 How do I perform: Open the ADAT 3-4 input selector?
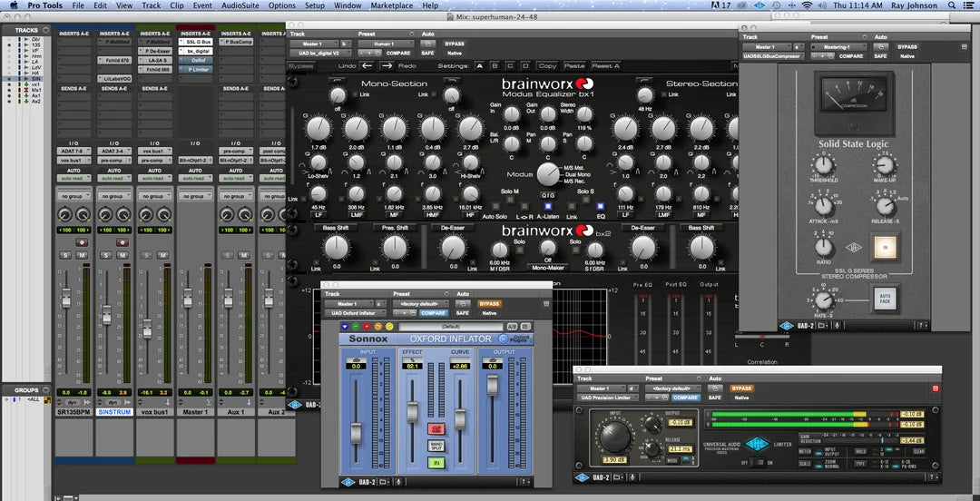(113, 151)
